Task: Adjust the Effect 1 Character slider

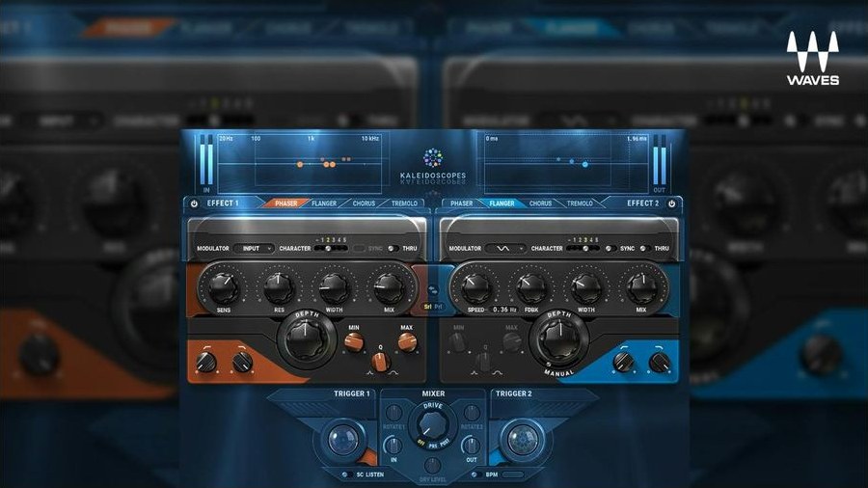Action: 331,249
